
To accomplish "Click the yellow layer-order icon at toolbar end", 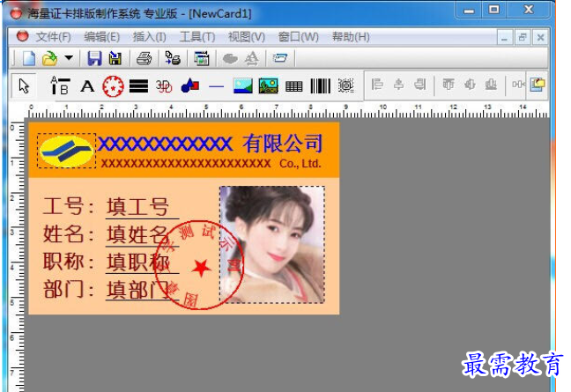I will [538, 85].
